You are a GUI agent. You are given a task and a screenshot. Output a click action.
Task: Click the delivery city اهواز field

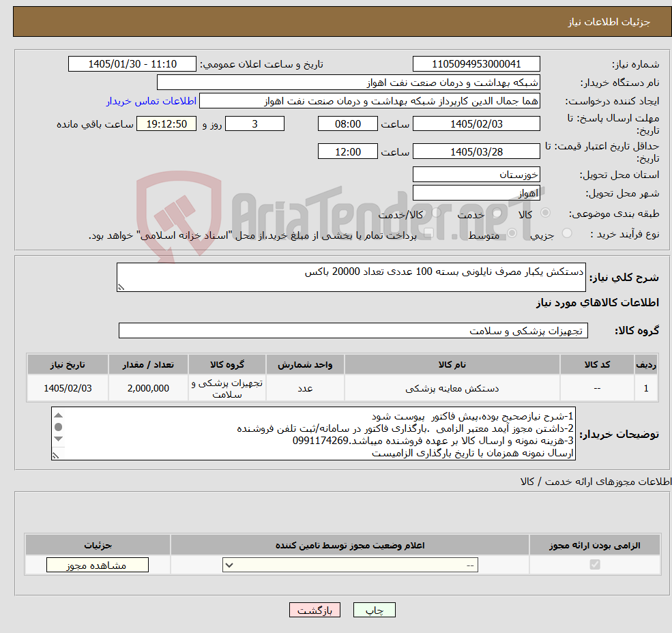pos(476,193)
